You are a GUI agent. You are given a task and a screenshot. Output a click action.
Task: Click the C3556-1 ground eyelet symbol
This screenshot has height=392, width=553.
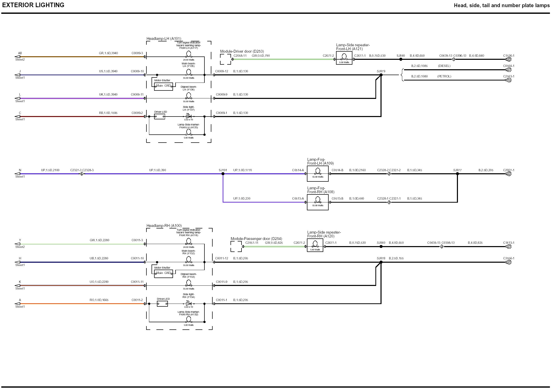click(x=509, y=262)
